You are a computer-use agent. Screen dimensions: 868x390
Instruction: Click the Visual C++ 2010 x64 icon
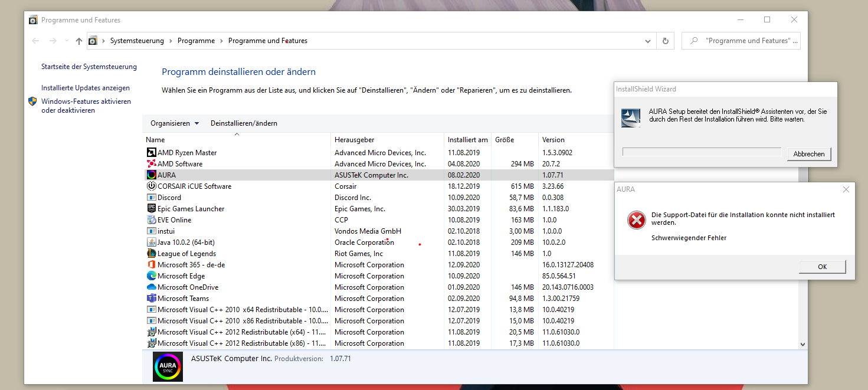pyautogui.click(x=151, y=310)
